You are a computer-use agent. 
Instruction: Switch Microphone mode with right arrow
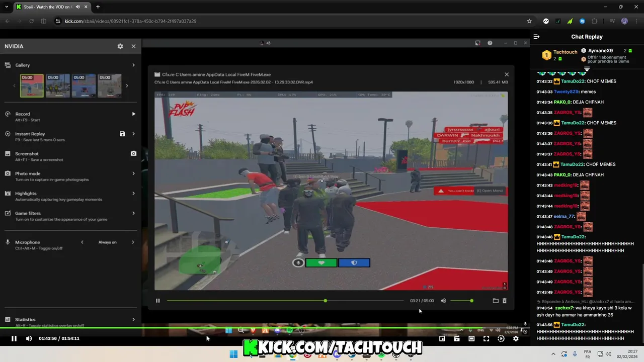pyautogui.click(x=133, y=242)
